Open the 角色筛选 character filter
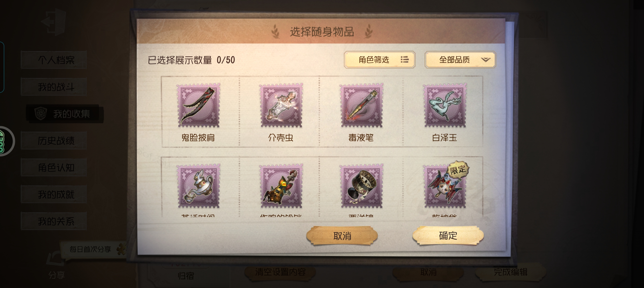 point(379,60)
